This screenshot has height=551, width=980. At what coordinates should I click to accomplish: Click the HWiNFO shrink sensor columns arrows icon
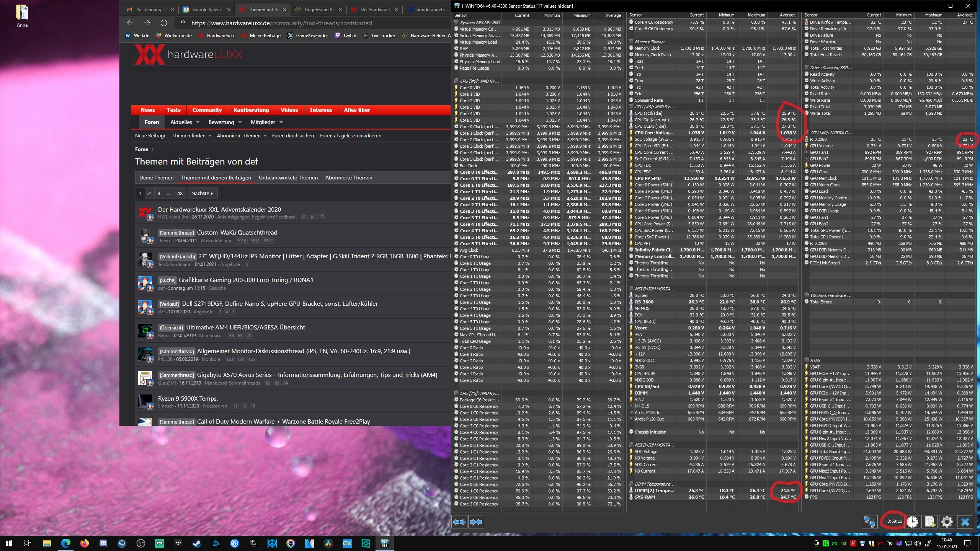point(476,522)
